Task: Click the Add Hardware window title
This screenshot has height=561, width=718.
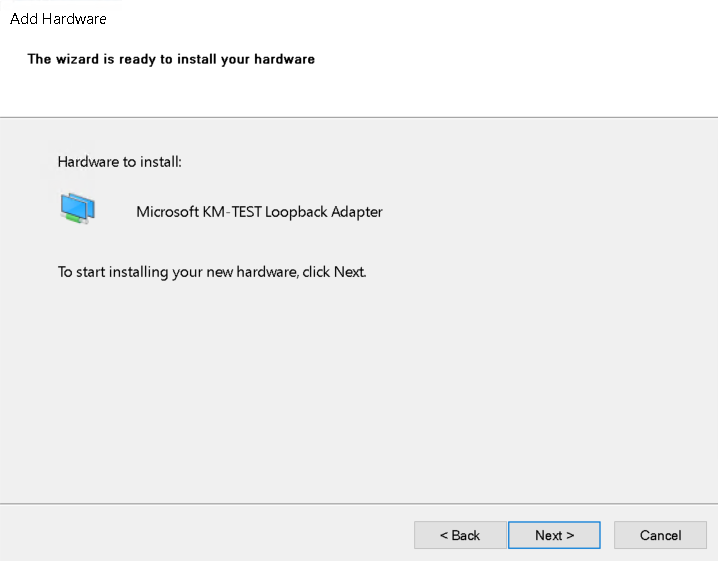Action: (x=58, y=19)
